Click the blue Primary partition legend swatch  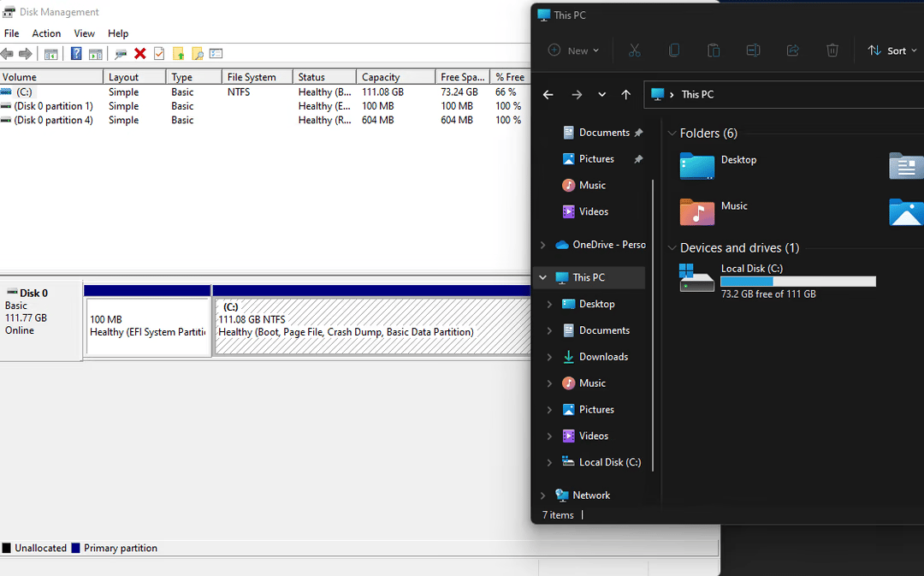pos(75,549)
